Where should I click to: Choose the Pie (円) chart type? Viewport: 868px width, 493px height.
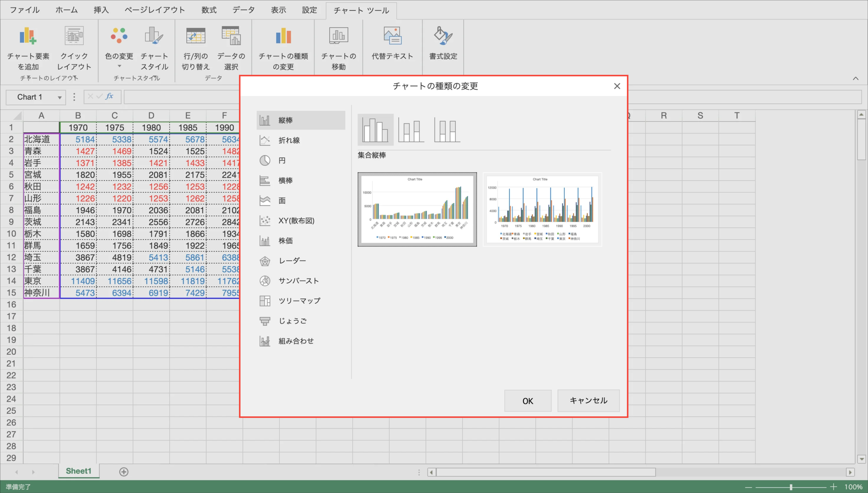click(x=282, y=161)
